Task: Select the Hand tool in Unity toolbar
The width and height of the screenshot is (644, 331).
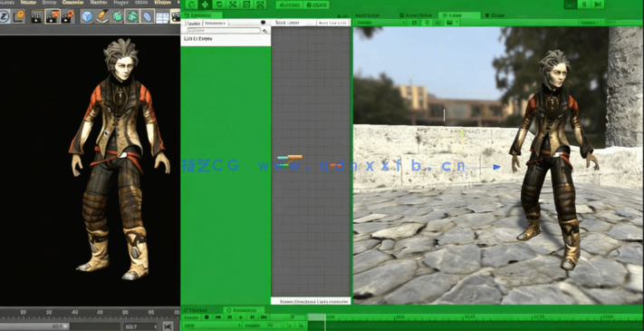Action: [x=191, y=5]
